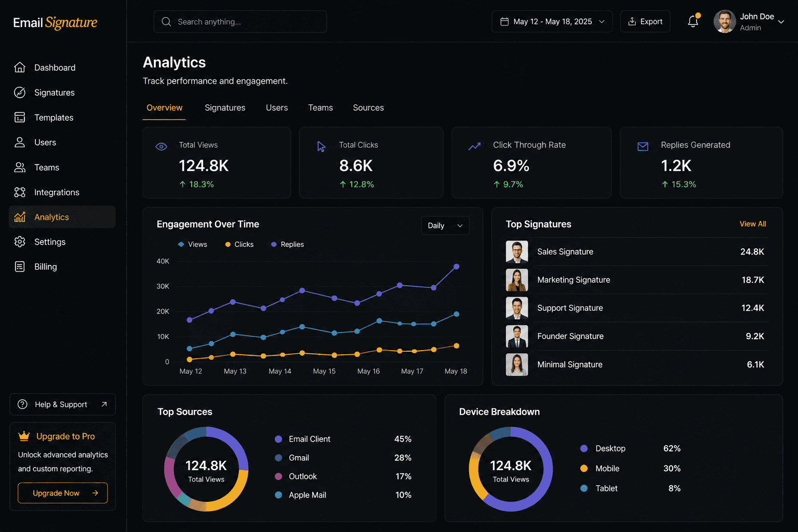Click the Mobile orange legend dot

pyautogui.click(x=584, y=468)
